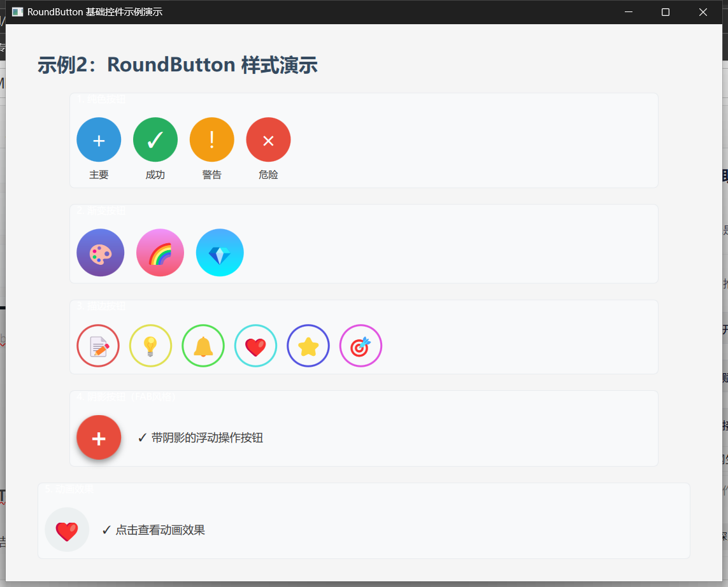The width and height of the screenshot is (728, 587).
Task: Select the blue-ringed star button
Action: [308, 346]
